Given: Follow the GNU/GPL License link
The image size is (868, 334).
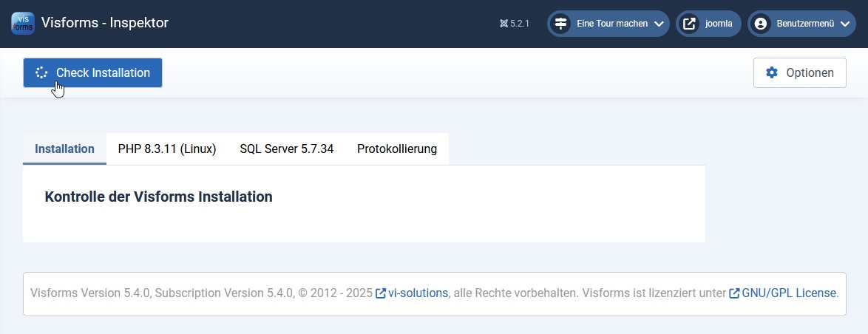Looking at the screenshot, I should (x=789, y=293).
